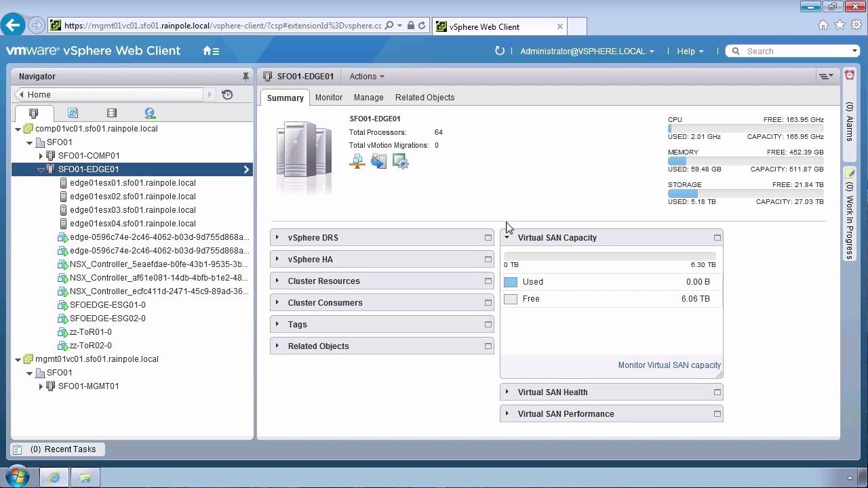
Task: Maximize the Cluster Consumers panel
Action: (x=488, y=302)
